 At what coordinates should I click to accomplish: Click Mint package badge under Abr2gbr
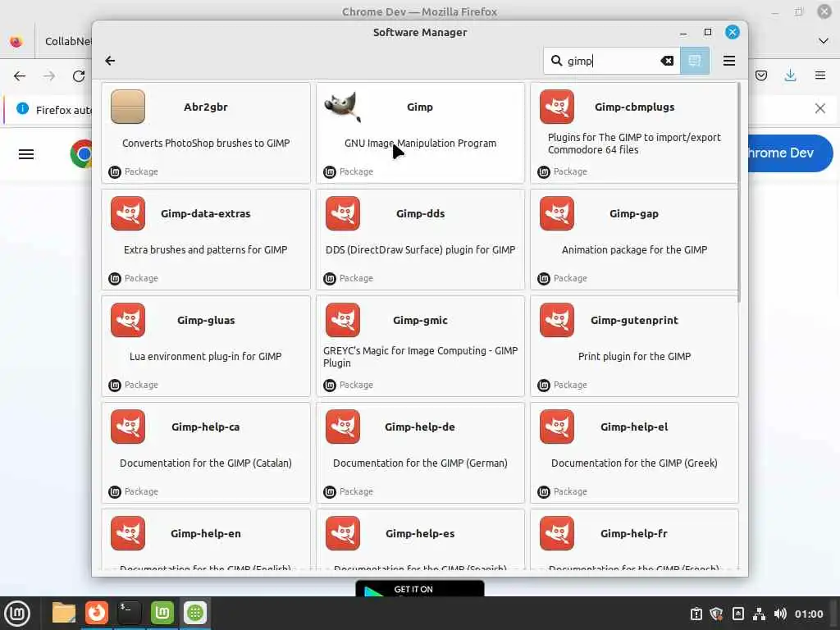coord(115,172)
